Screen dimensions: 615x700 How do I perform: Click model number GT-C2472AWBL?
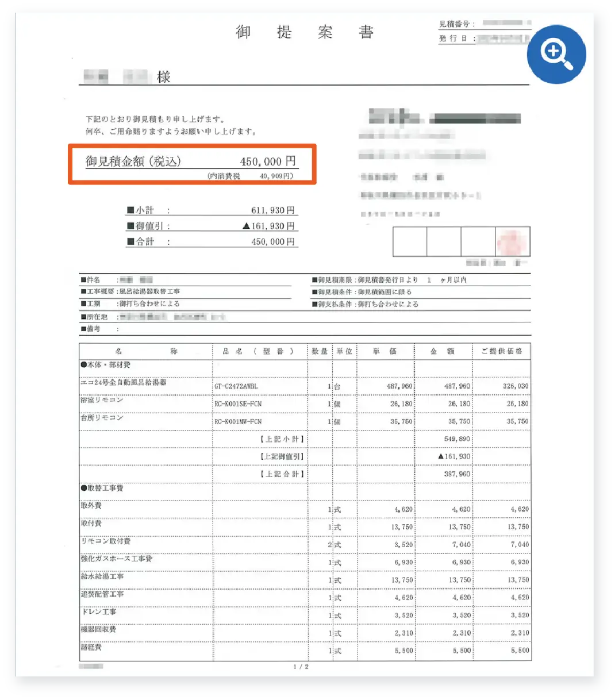pyautogui.click(x=236, y=387)
